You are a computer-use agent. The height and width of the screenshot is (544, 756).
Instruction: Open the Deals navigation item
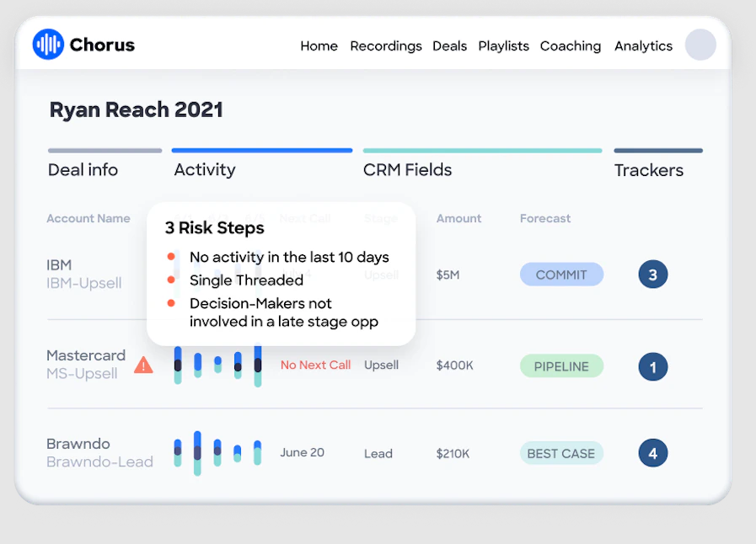[x=449, y=45]
